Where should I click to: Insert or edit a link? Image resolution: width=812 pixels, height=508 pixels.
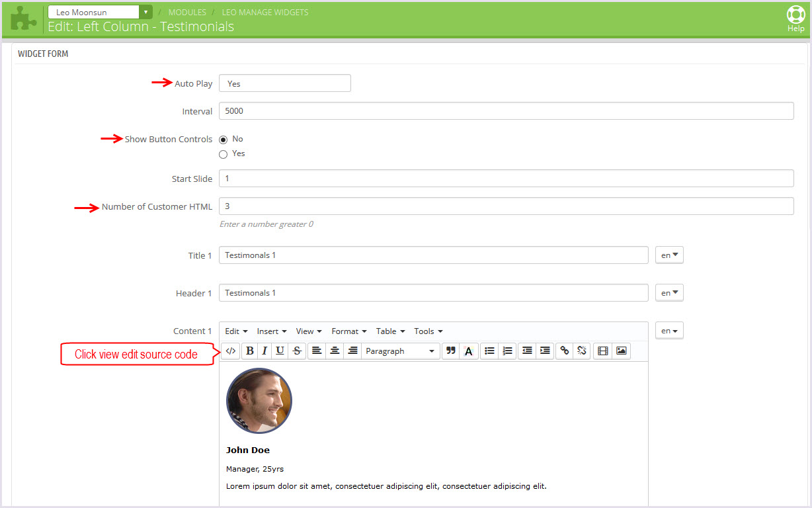pyautogui.click(x=564, y=351)
